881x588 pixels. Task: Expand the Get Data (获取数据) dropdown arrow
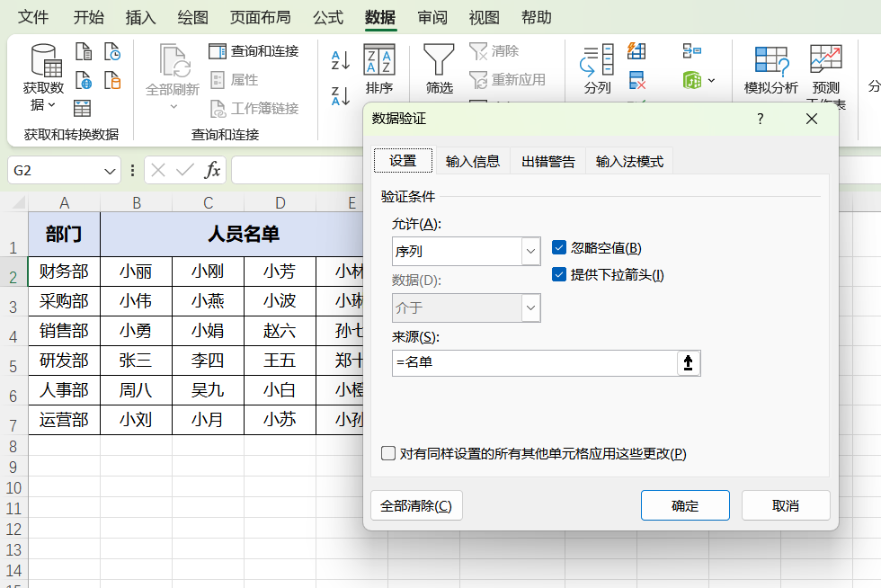coord(51,105)
